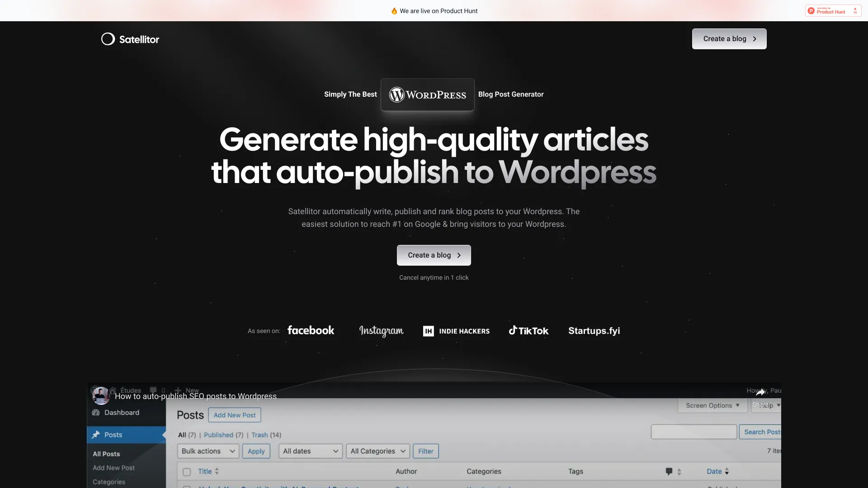The image size is (868, 488).
Task: Click the Filter button in posts
Action: (425, 451)
